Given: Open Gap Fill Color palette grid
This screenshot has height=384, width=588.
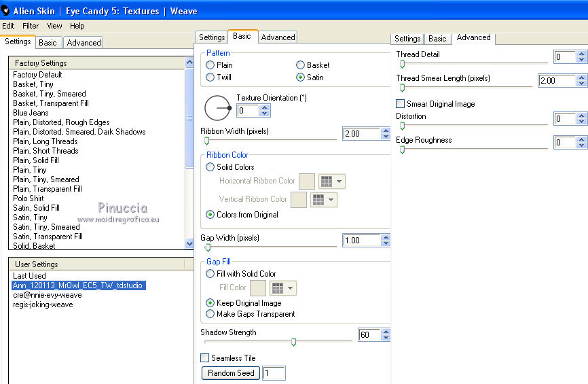Looking at the screenshot, I should coord(282,288).
